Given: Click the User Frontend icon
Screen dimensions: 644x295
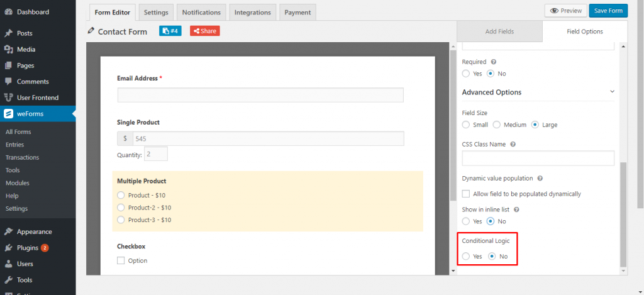Looking at the screenshot, I should click(x=8, y=97).
